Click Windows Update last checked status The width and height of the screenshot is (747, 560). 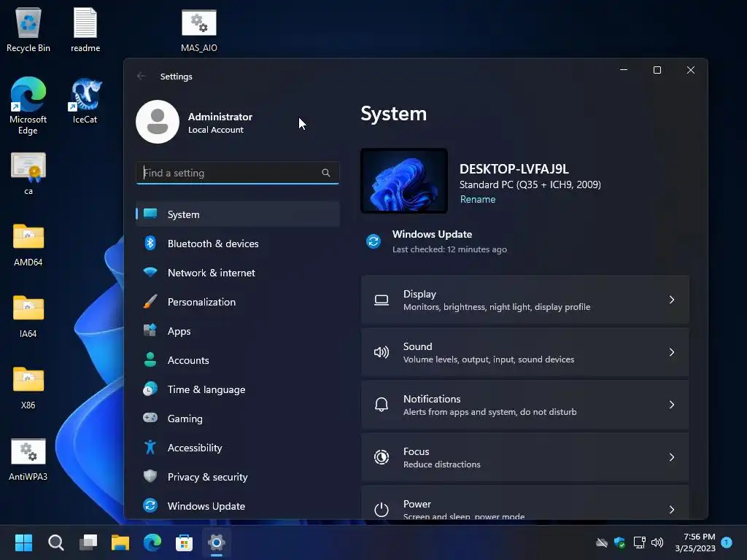tap(449, 249)
